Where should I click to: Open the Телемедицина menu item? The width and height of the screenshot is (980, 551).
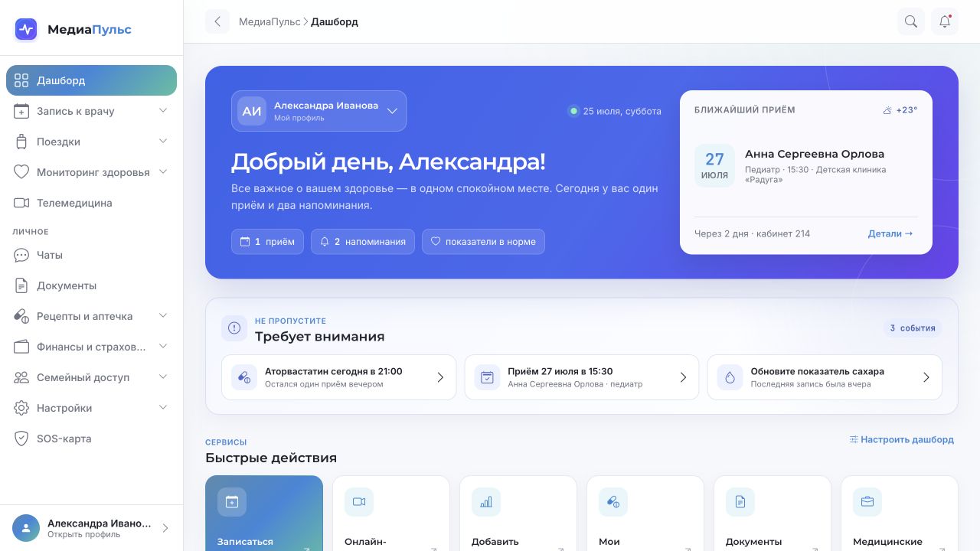(91, 203)
